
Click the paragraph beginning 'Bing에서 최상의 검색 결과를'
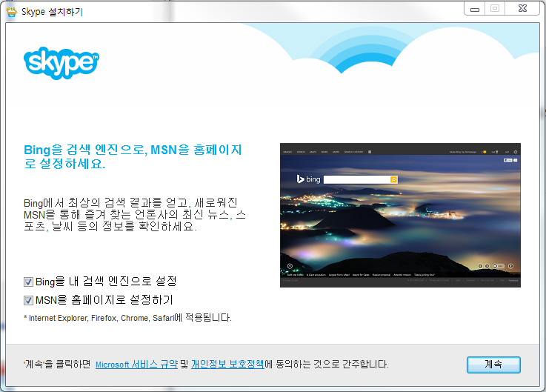(134, 214)
